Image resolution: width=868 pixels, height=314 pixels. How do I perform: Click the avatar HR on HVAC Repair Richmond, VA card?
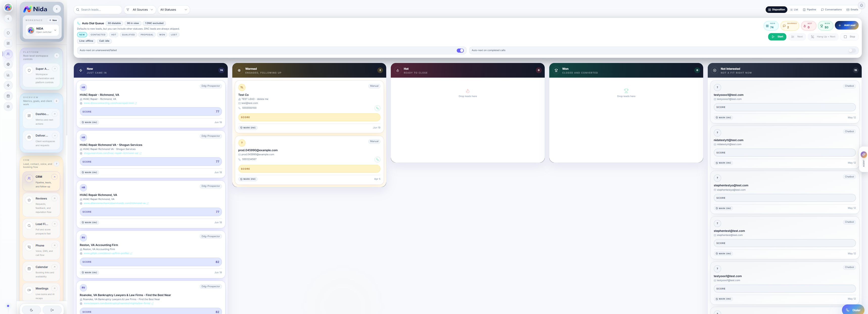tap(83, 188)
